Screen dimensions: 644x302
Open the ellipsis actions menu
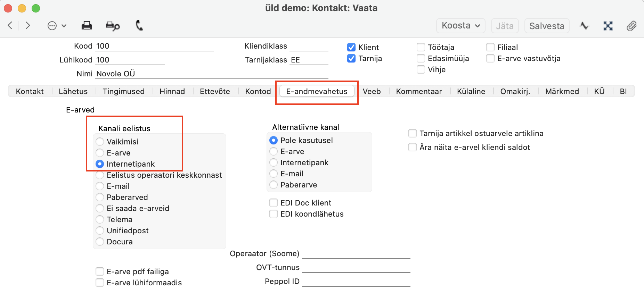pos(57,26)
